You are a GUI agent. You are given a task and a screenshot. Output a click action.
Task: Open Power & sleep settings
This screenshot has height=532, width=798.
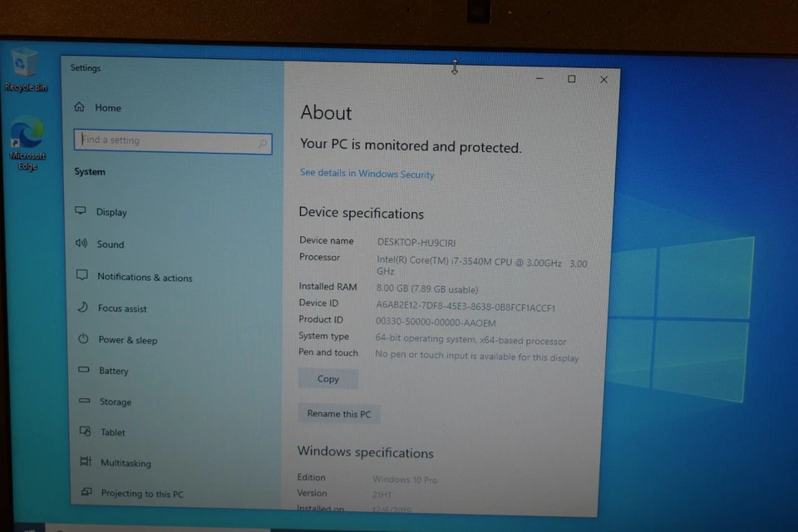click(x=81, y=339)
